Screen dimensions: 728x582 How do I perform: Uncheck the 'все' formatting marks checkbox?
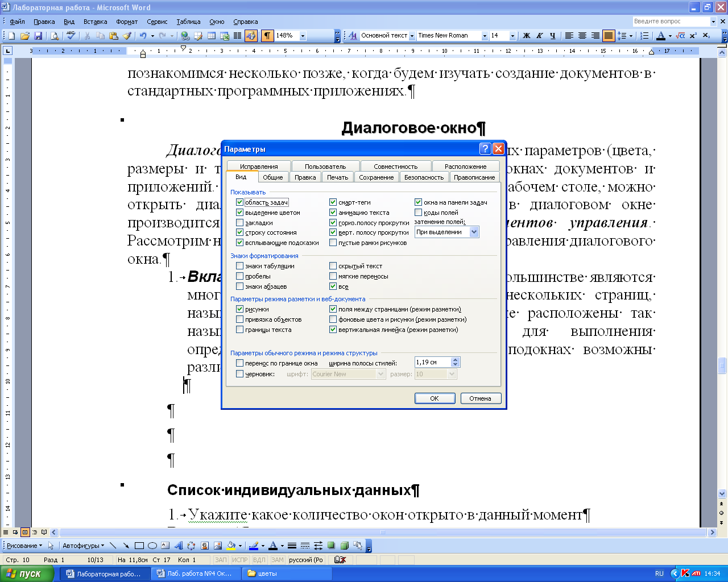(x=333, y=286)
